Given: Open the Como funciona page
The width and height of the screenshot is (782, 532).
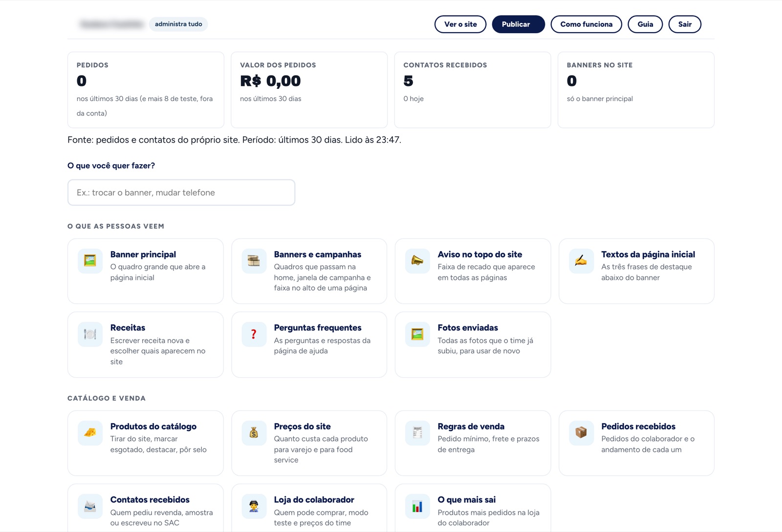Looking at the screenshot, I should pyautogui.click(x=586, y=24).
